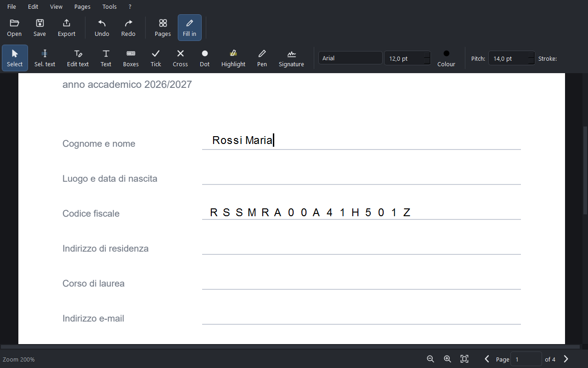Click the fit-to-page zoom icon
588x368 pixels.
click(x=464, y=359)
